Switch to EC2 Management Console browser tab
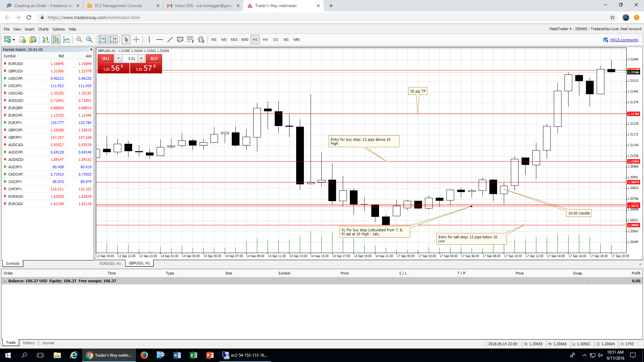644x362 pixels. [x=122, y=6]
